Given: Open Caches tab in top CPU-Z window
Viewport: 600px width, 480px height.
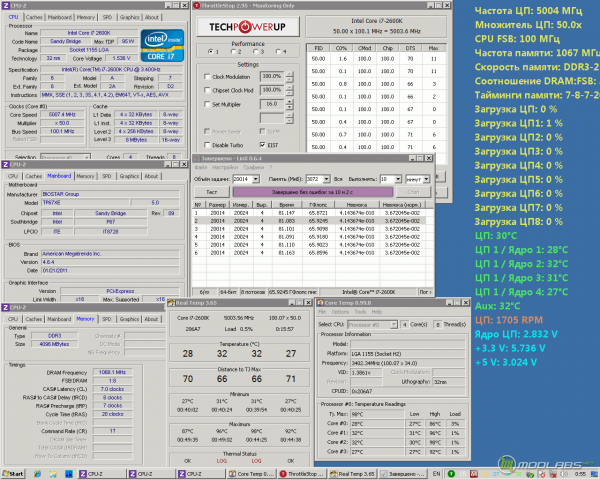Looking at the screenshot, I should 34,17.
